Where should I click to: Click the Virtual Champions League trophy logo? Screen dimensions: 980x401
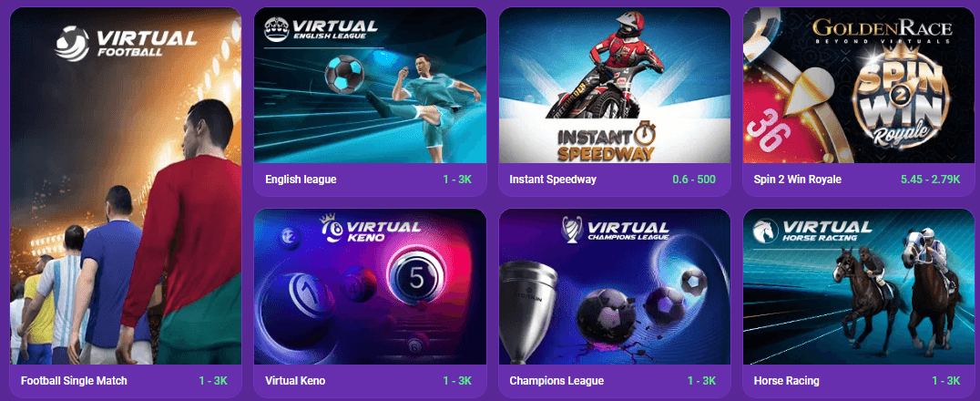click(572, 229)
